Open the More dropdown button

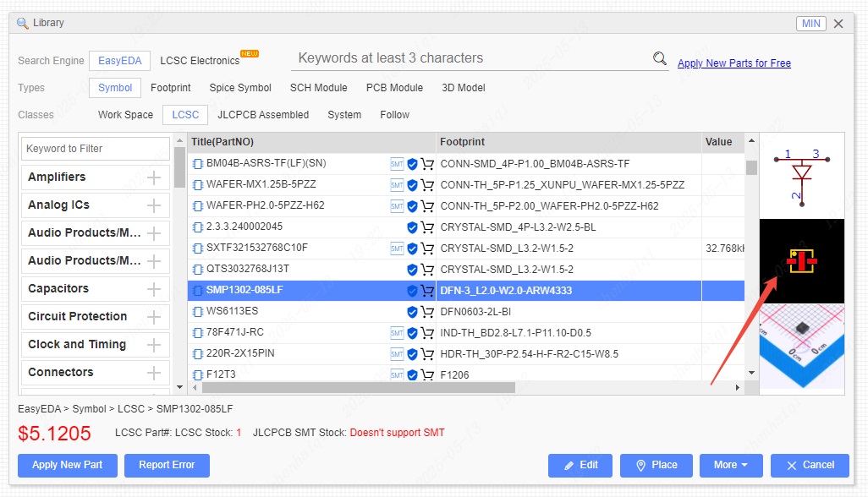coord(731,465)
